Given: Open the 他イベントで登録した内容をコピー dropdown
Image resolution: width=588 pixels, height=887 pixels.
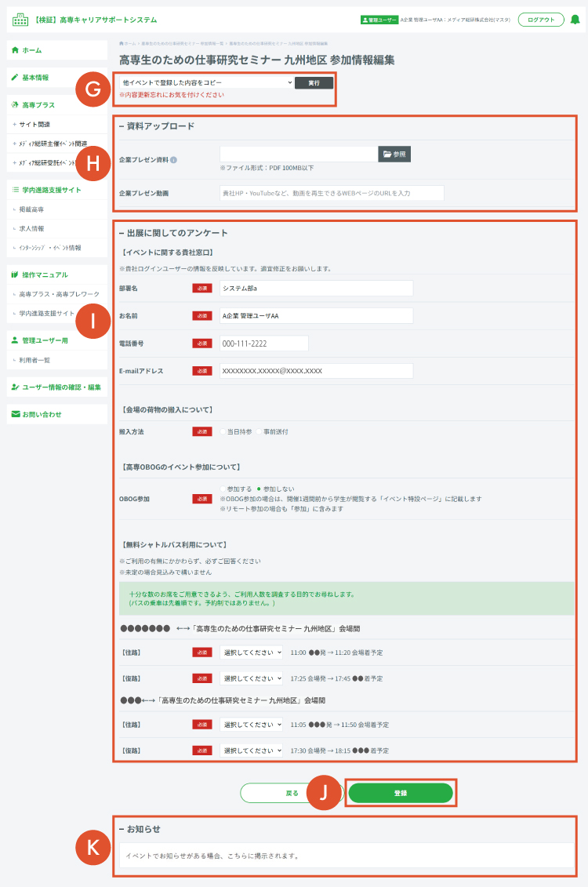Looking at the screenshot, I should point(205,82).
